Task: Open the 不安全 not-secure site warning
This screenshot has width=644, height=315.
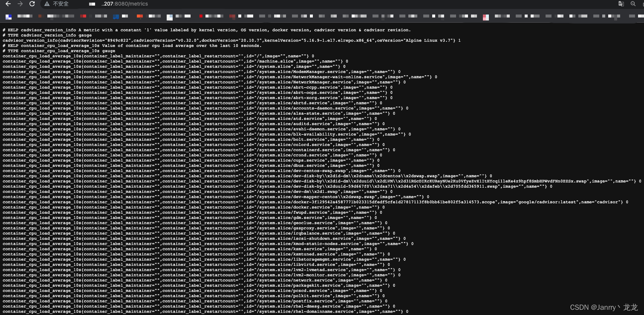Action: 57,4
